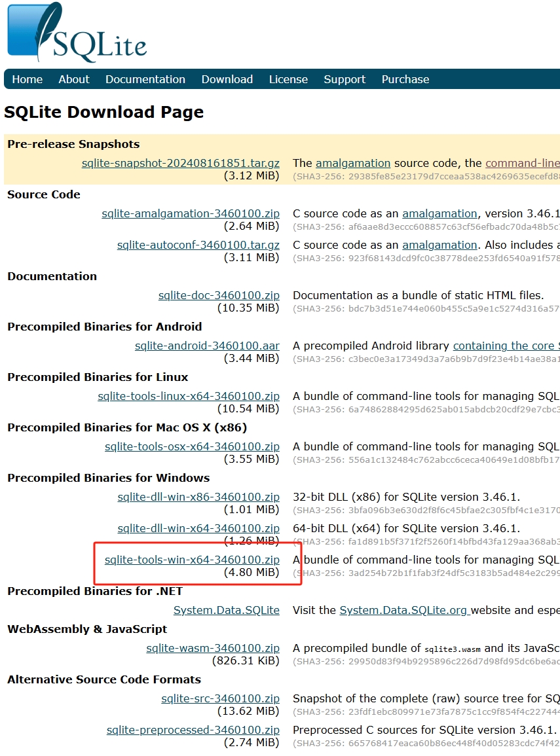Select the Download navigation item
The height and width of the screenshot is (756, 560).
pos(227,79)
